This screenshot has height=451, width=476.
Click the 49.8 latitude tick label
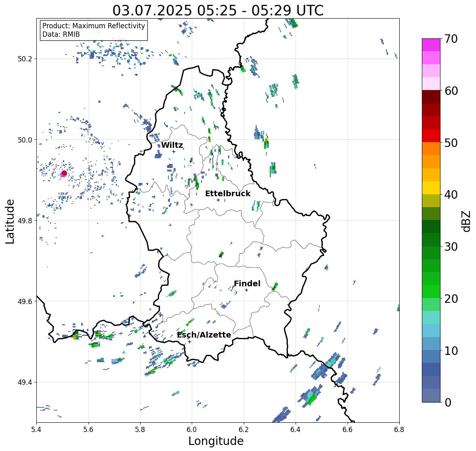(x=25, y=220)
